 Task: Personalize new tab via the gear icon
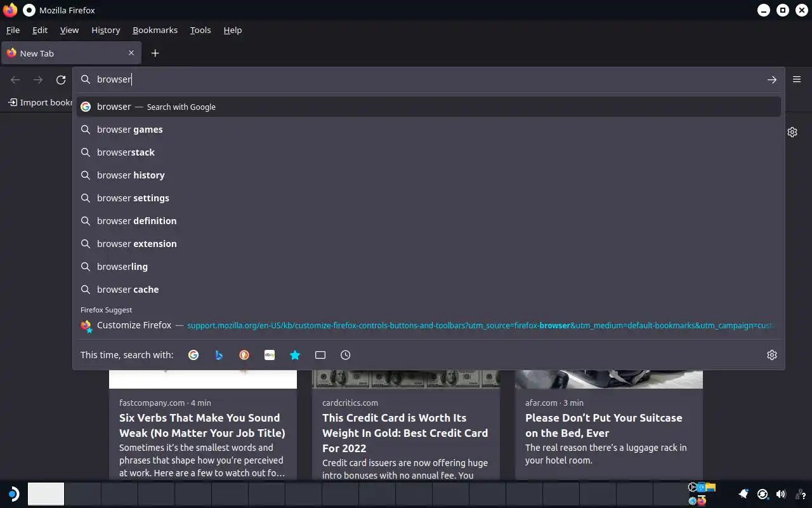click(x=792, y=132)
